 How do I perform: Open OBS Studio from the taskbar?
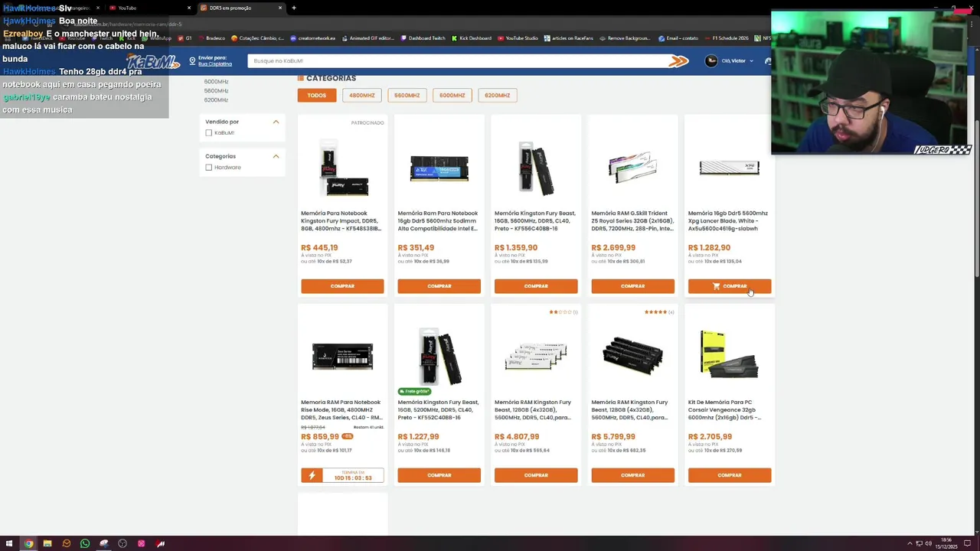[x=122, y=543]
